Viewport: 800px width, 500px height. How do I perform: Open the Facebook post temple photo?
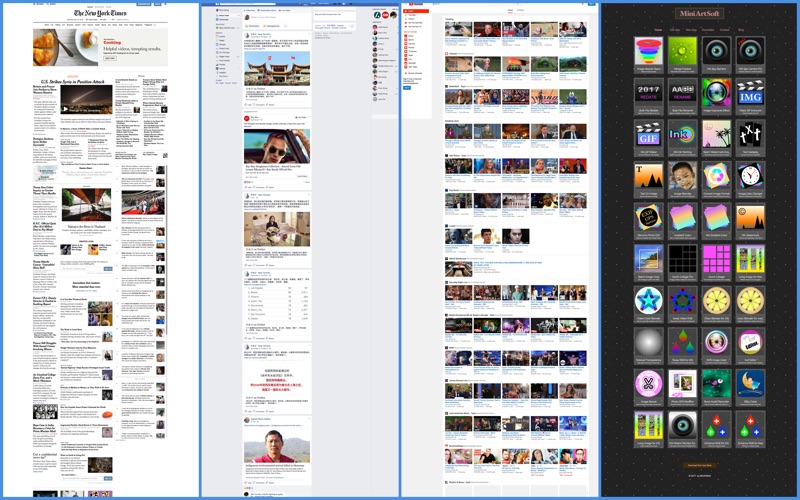tap(277, 68)
